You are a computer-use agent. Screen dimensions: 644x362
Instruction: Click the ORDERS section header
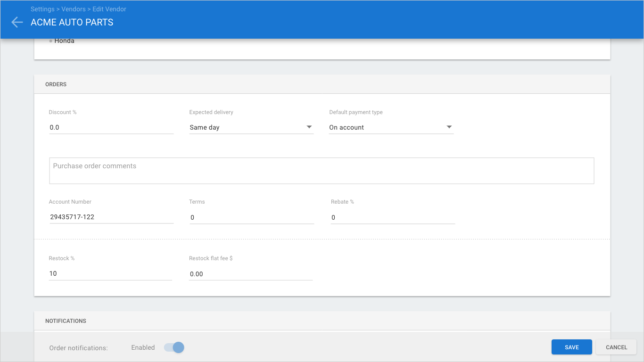(322, 84)
